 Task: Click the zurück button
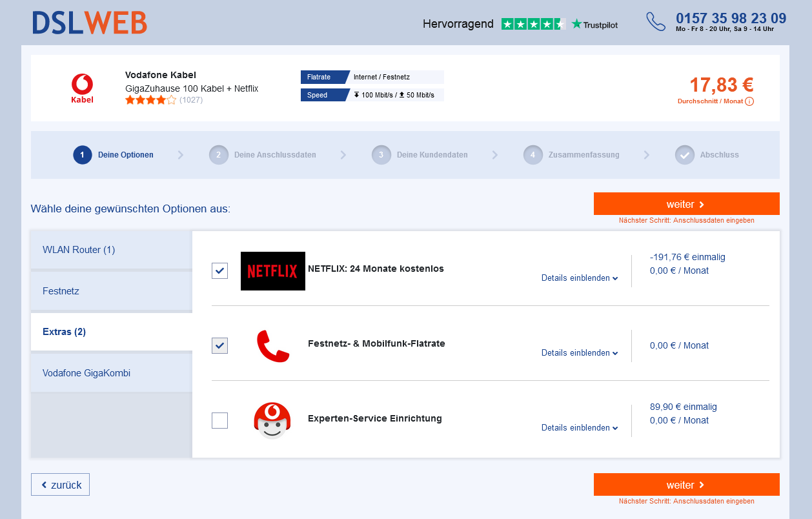(60, 484)
